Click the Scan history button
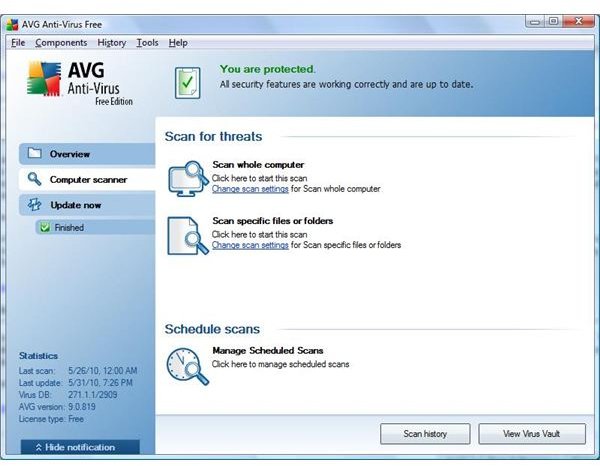The height and width of the screenshot is (466, 600). coord(425,433)
